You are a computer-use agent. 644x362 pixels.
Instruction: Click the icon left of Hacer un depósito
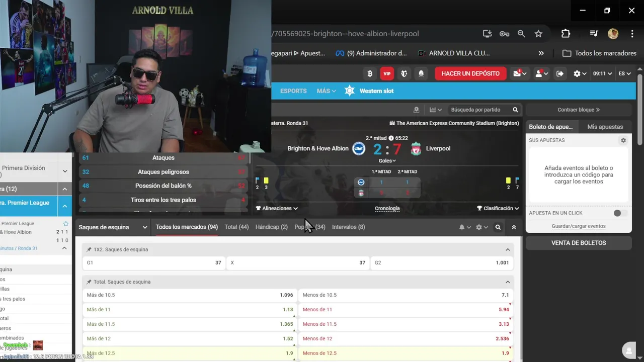click(421, 73)
